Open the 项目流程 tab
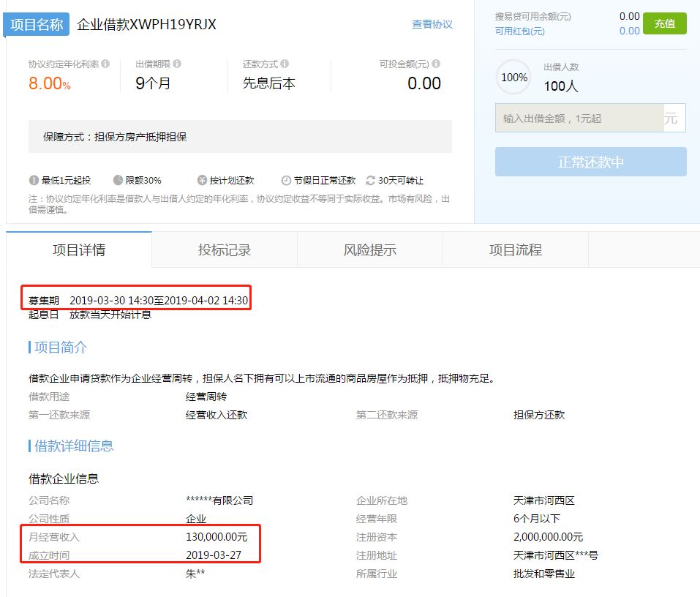This screenshot has width=700, height=597. click(x=516, y=250)
